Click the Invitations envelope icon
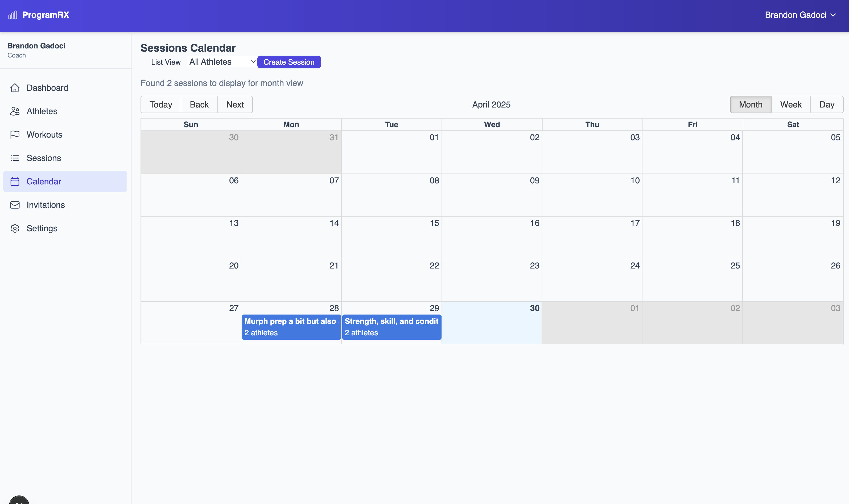Image resolution: width=849 pixels, height=504 pixels. (15, 205)
